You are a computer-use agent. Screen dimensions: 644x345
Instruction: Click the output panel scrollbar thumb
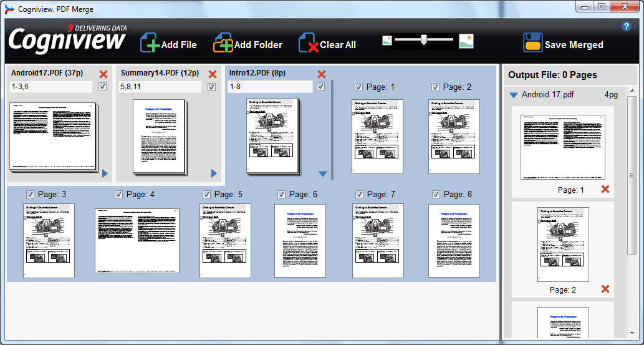pyautogui.click(x=633, y=175)
